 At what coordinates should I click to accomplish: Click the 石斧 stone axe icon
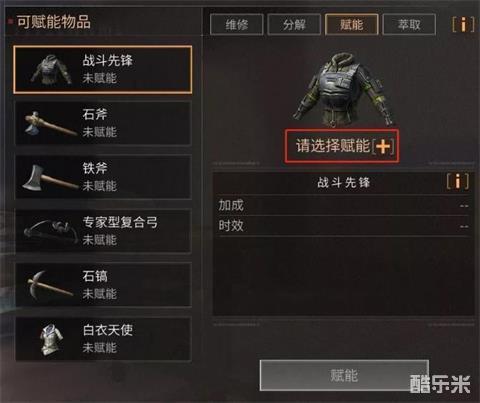50,124
